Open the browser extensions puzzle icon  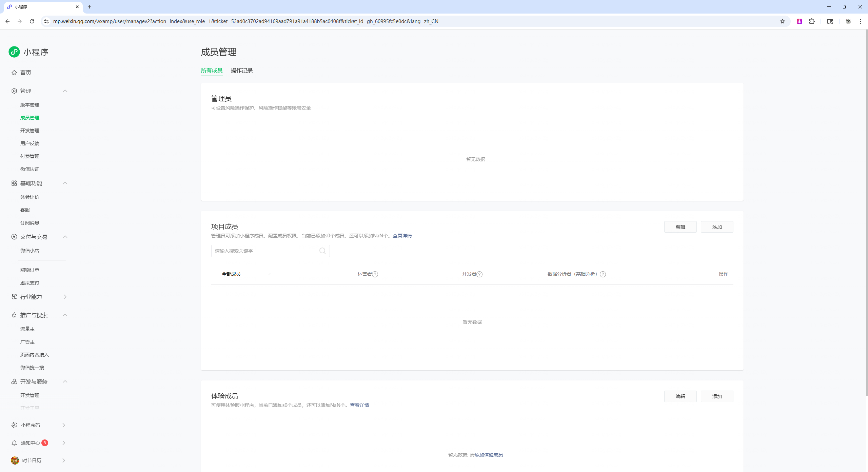point(812,21)
